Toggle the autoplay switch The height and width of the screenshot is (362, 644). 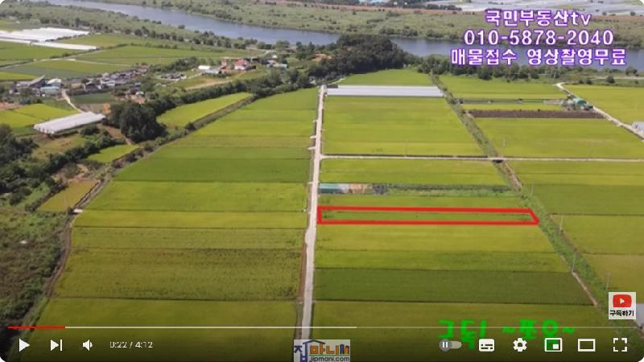(450, 345)
